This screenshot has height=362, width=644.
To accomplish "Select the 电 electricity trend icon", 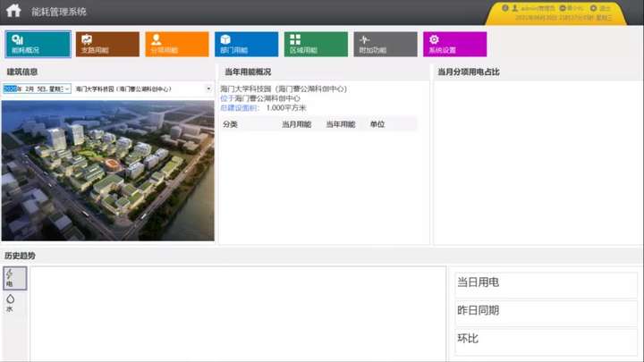I will [x=15, y=278].
